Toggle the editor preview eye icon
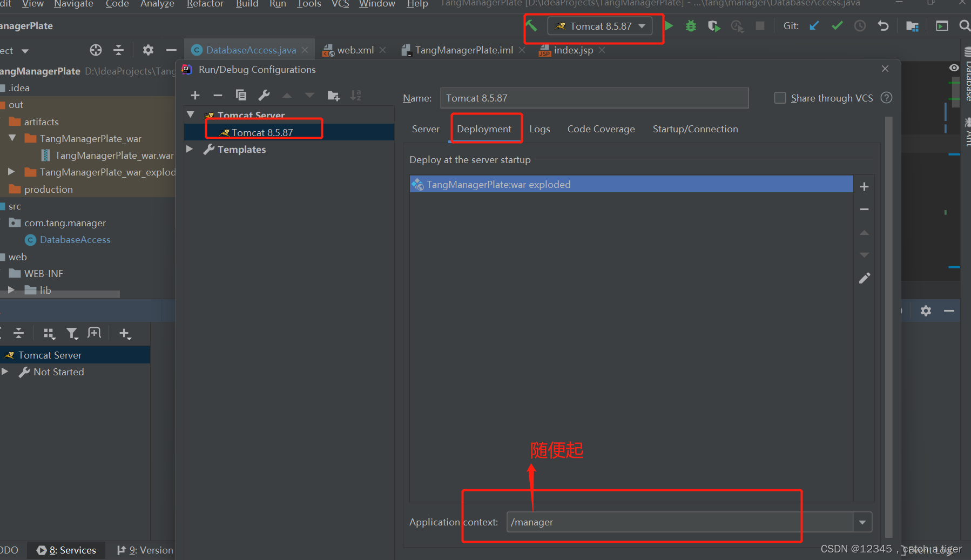The width and height of the screenshot is (971, 560). click(954, 67)
